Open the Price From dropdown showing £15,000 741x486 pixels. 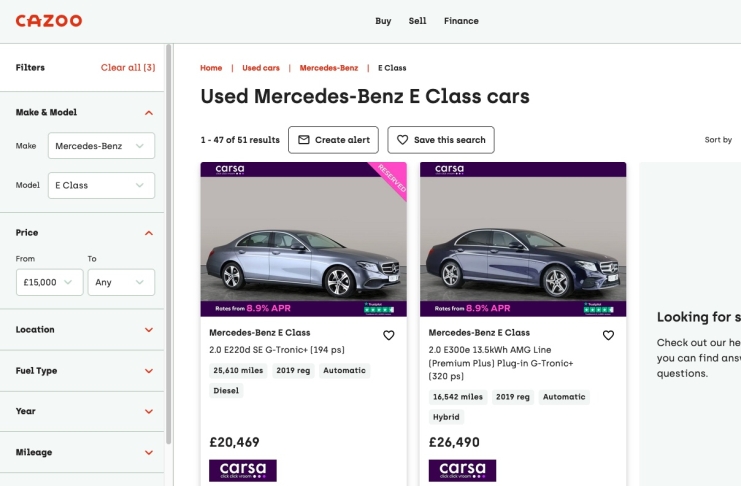point(50,282)
